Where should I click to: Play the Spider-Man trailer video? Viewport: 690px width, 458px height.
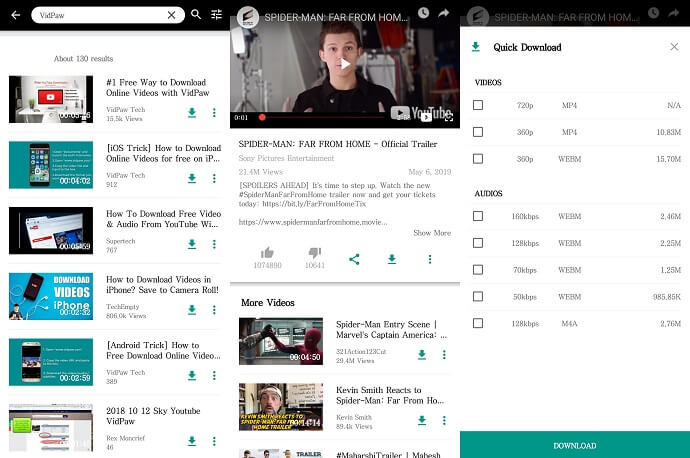[344, 64]
